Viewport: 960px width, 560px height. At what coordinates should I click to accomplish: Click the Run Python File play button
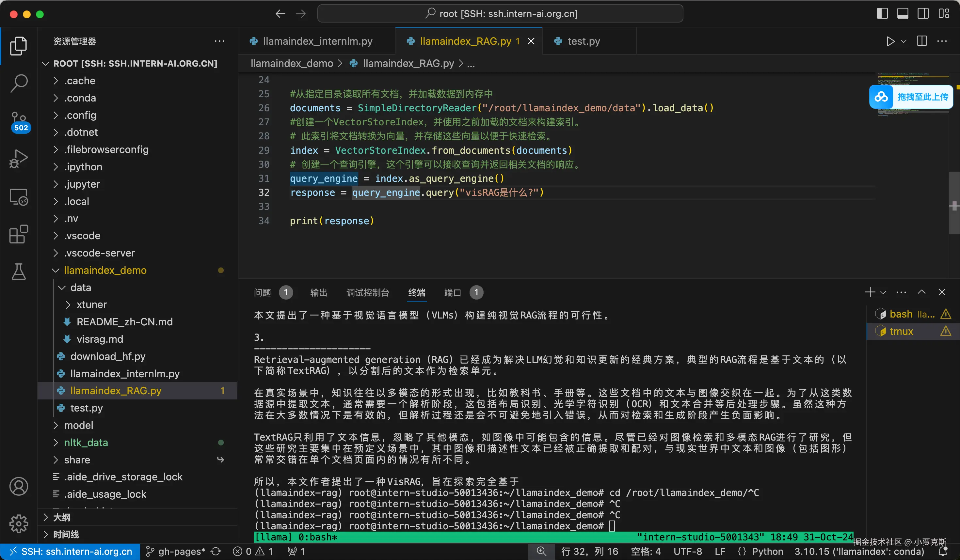tap(890, 41)
